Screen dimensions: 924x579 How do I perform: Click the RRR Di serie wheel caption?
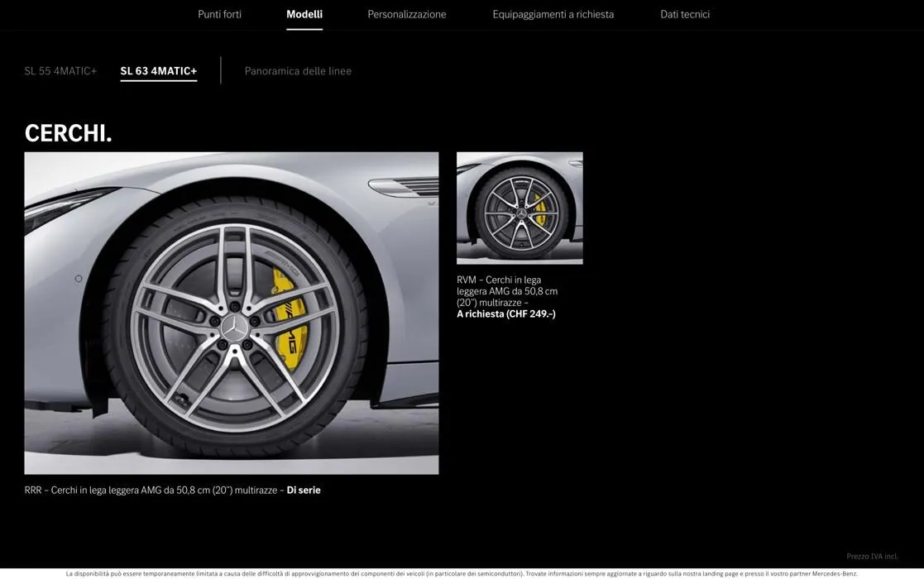[x=173, y=490]
